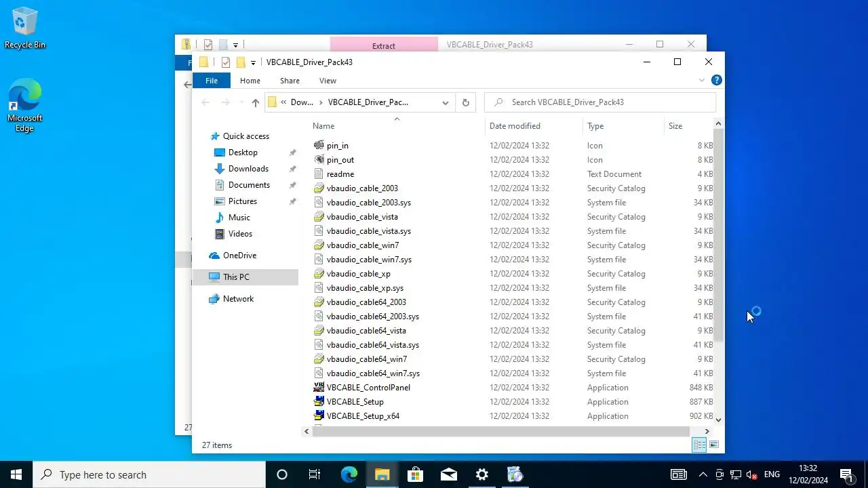Click the horizontal scrollbar of file list
The height and width of the screenshot is (488, 868).
click(501, 431)
